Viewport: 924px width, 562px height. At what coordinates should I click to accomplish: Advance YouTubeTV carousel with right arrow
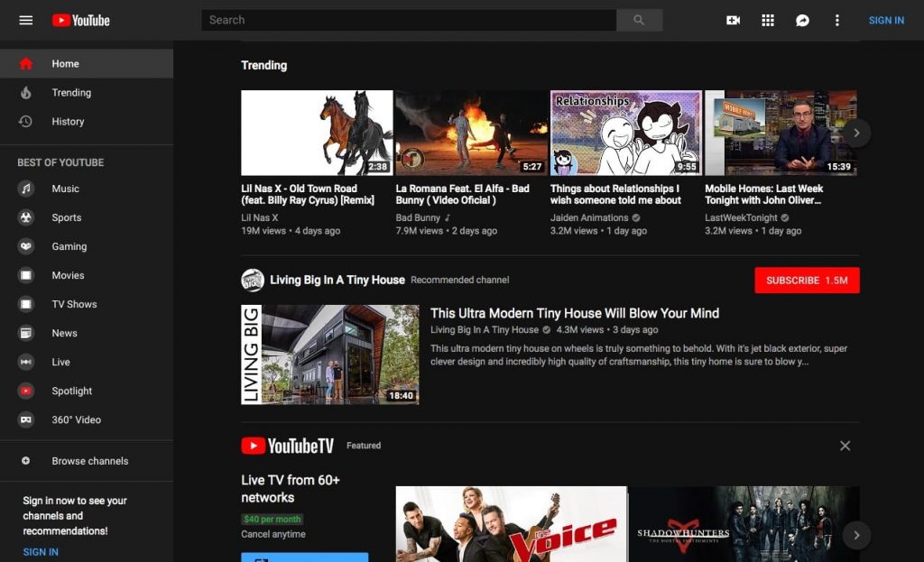click(x=856, y=536)
